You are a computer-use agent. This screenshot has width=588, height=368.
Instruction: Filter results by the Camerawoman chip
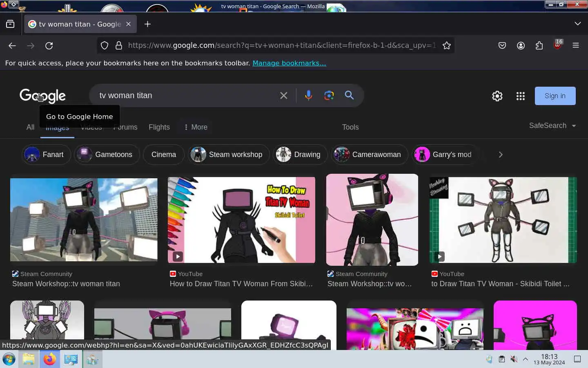370,155
